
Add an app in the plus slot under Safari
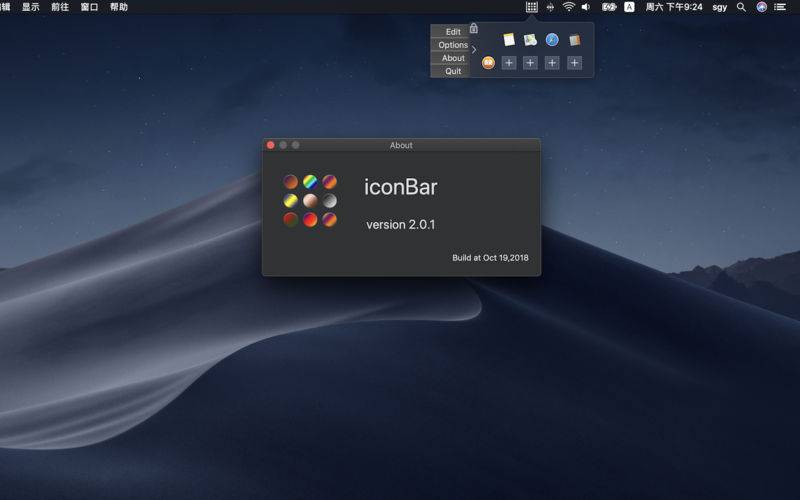tap(552, 63)
